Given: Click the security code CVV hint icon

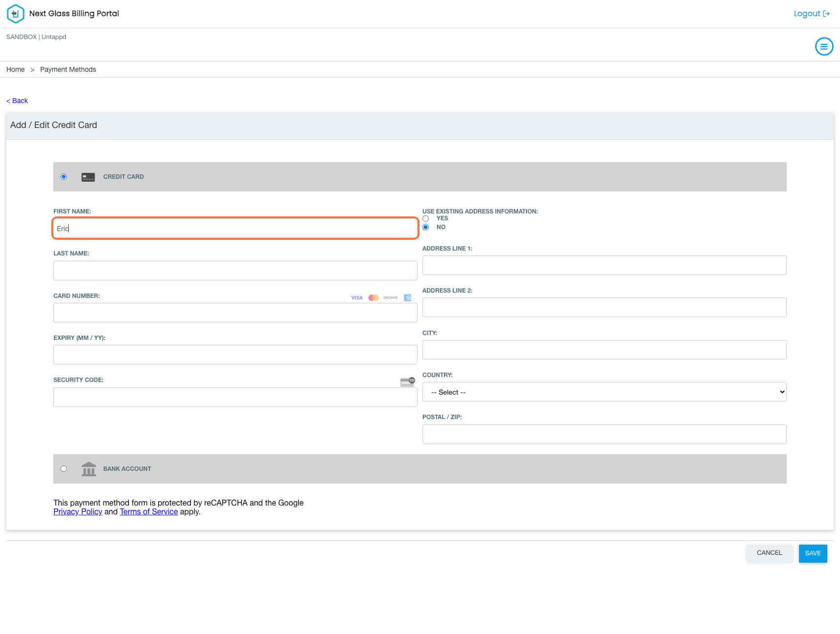Looking at the screenshot, I should 407,381.
